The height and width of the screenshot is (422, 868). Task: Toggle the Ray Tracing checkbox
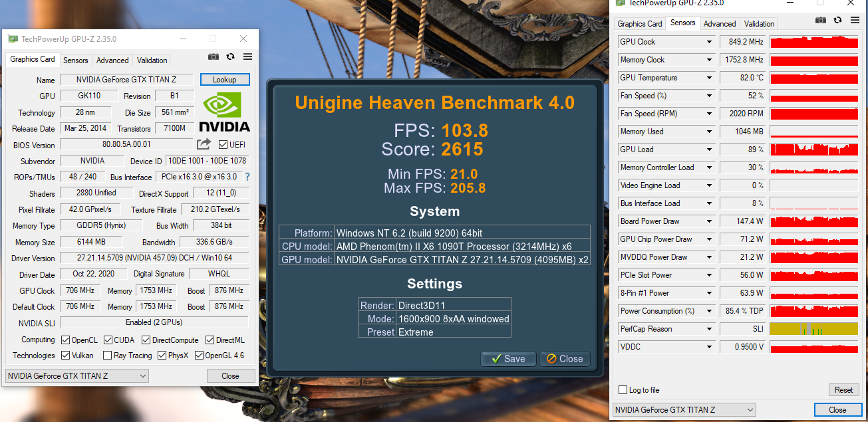108,356
